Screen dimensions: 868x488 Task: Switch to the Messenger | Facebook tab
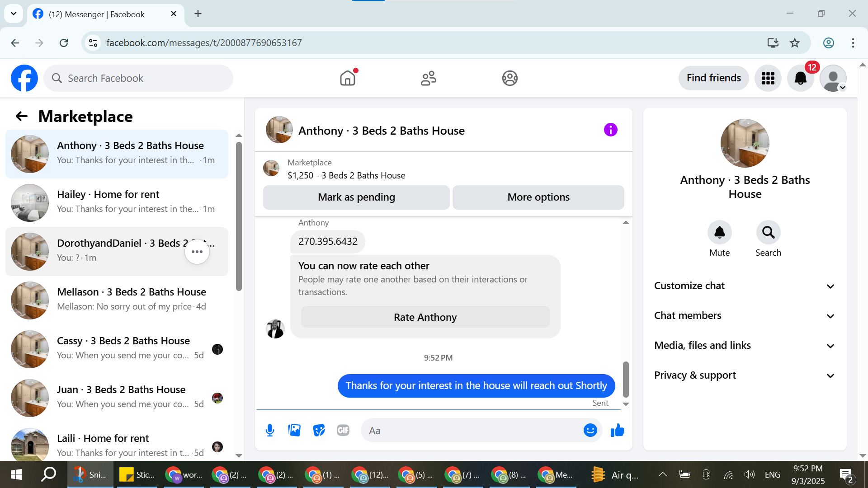[106, 14]
